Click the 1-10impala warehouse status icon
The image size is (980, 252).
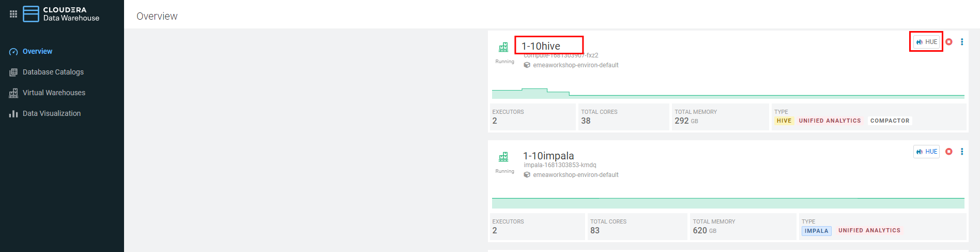coord(503,157)
